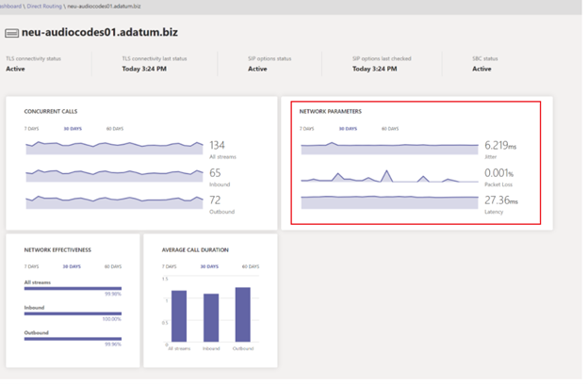Viewport: 588px width, 384px height.
Task: Click the CONCURRENT CALLS card title
Action: click(x=51, y=111)
